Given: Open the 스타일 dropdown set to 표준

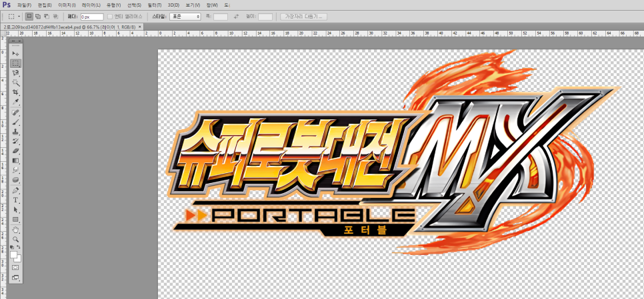Looking at the screenshot, I should (x=185, y=17).
